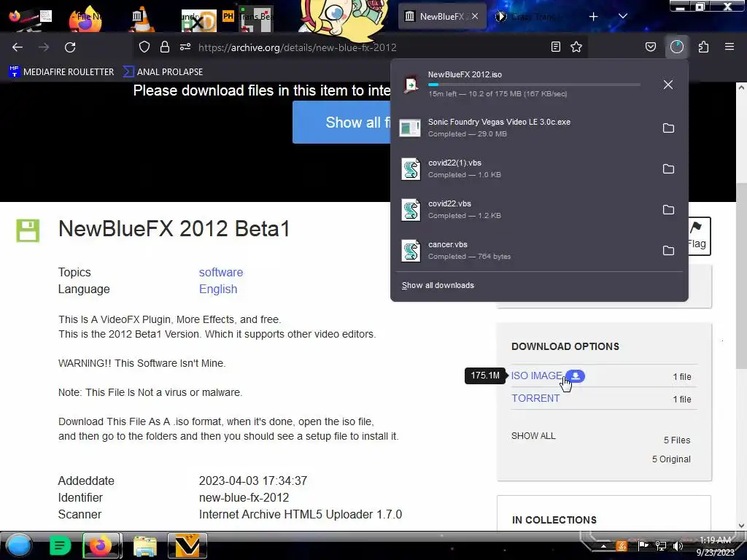This screenshot has height=560, width=747.
Task: Click the Java updater tray icon
Action: pyautogui.click(x=622, y=546)
